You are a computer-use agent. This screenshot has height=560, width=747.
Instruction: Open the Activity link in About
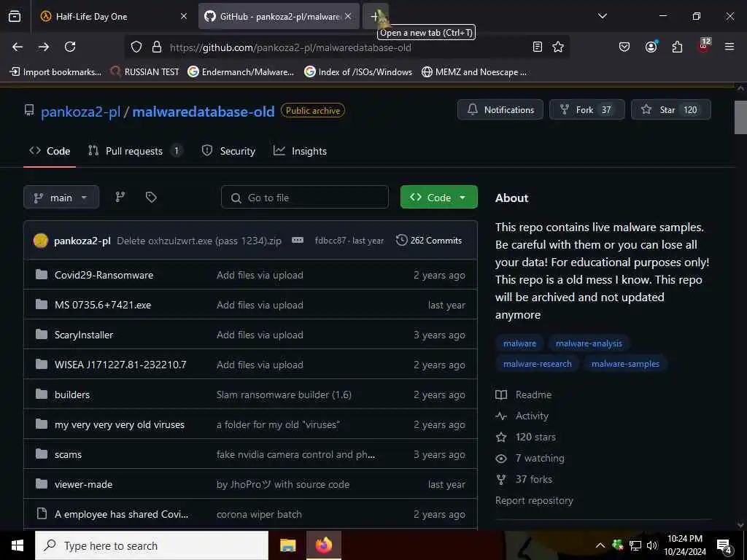(522, 416)
